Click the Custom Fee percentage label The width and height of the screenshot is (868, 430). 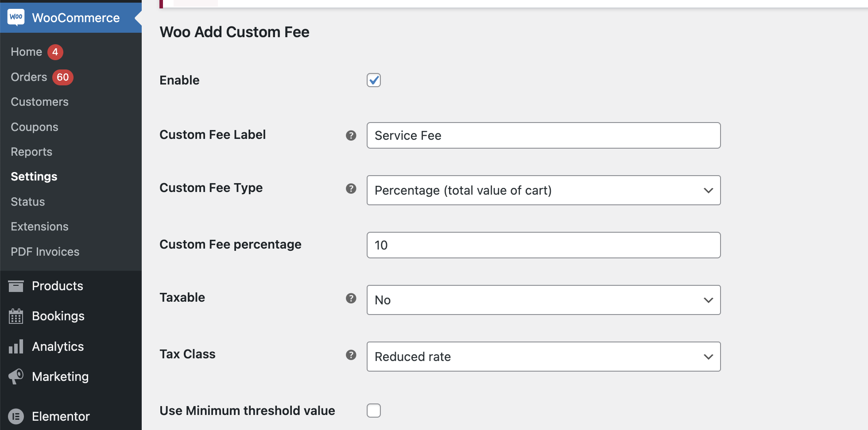click(x=230, y=244)
